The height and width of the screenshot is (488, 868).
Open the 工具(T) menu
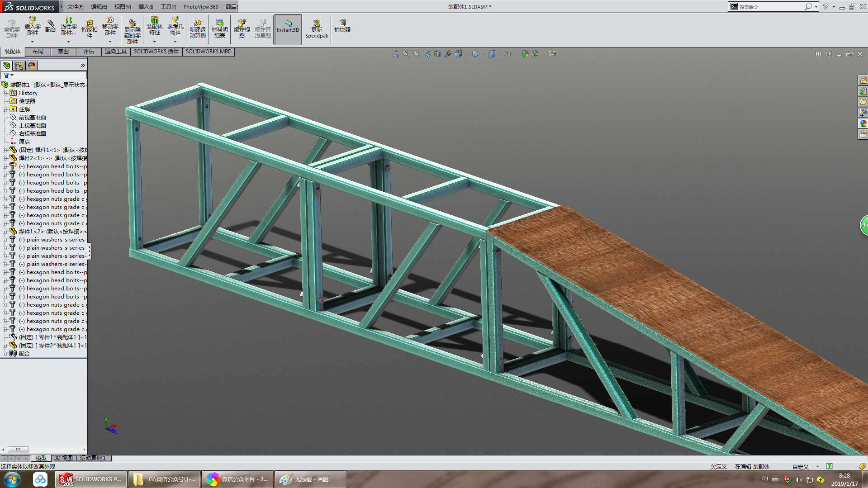[x=168, y=7]
